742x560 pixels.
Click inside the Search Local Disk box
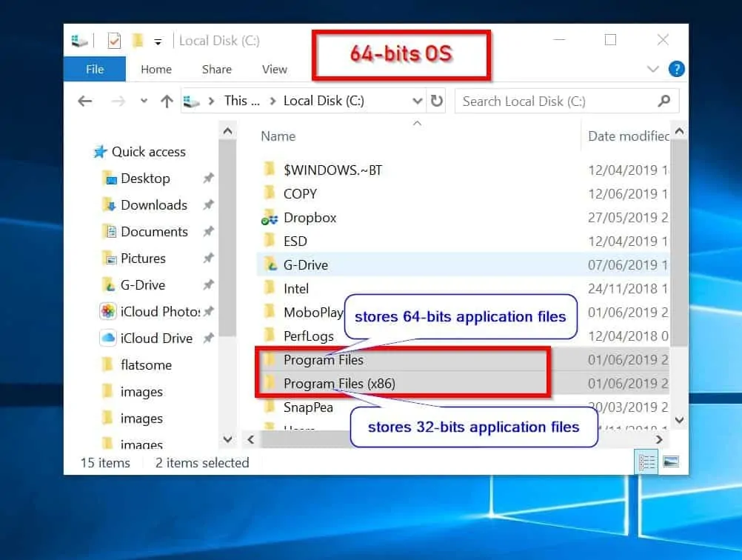pos(563,101)
